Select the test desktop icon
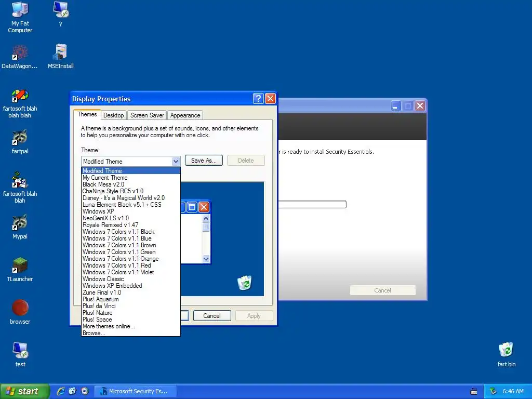Screen dimensions: 532x399 coord(20,354)
